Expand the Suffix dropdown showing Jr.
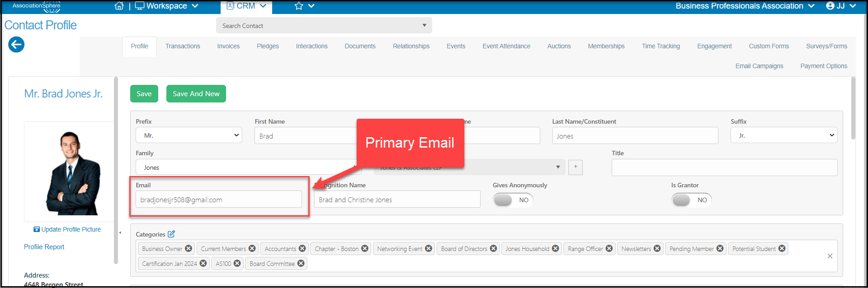868x288 pixels. click(x=784, y=135)
